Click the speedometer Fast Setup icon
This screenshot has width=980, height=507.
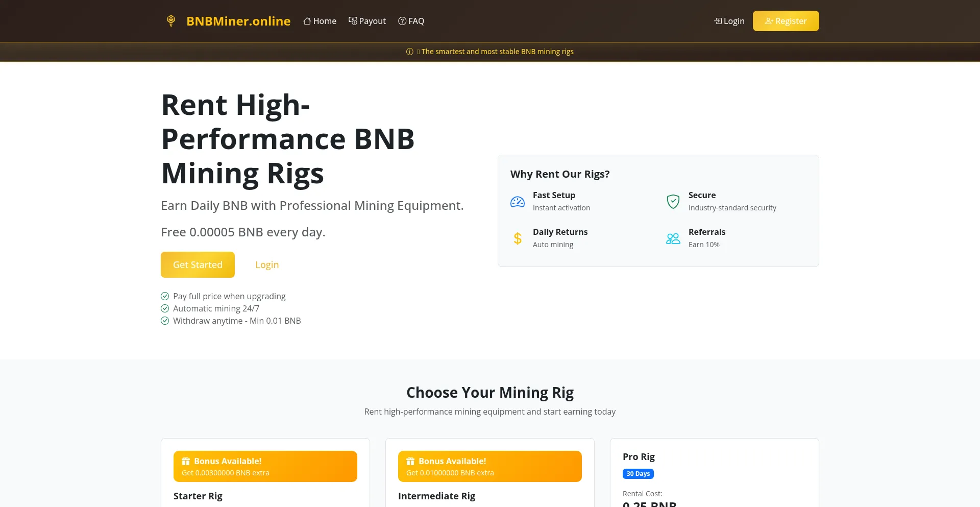tap(518, 202)
